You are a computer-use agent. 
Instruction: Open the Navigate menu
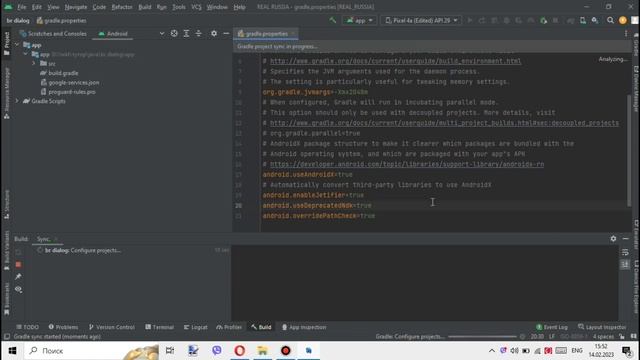(x=76, y=7)
